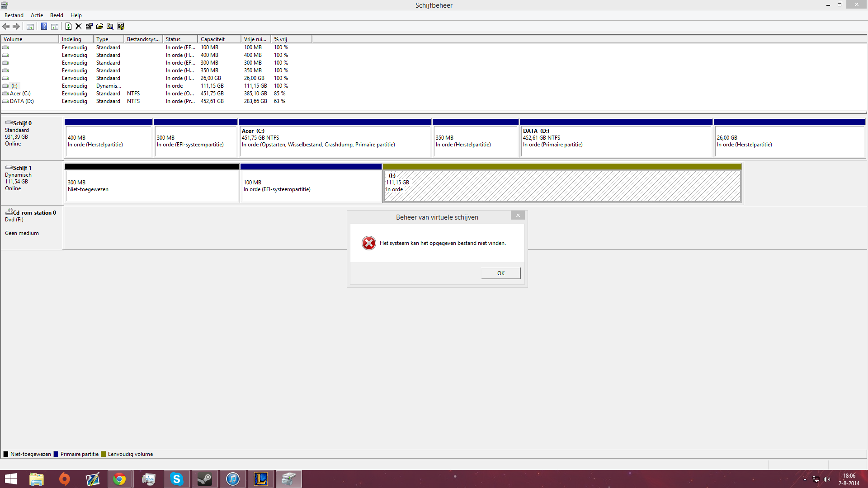Click the olive Eenvoudig volume legend swatch
Viewport: 868px width, 488px height.
tap(104, 454)
